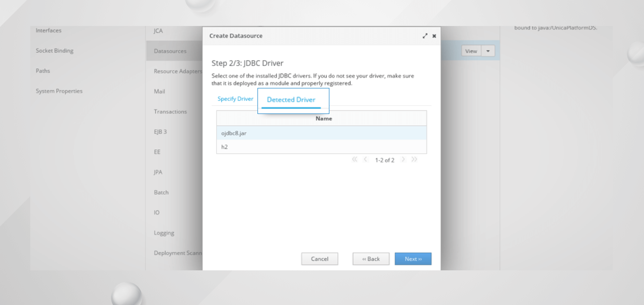Image resolution: width=644 pixels, height=305 pixels.
Task: Select the h2 driver row
Action: pos(321,147)
